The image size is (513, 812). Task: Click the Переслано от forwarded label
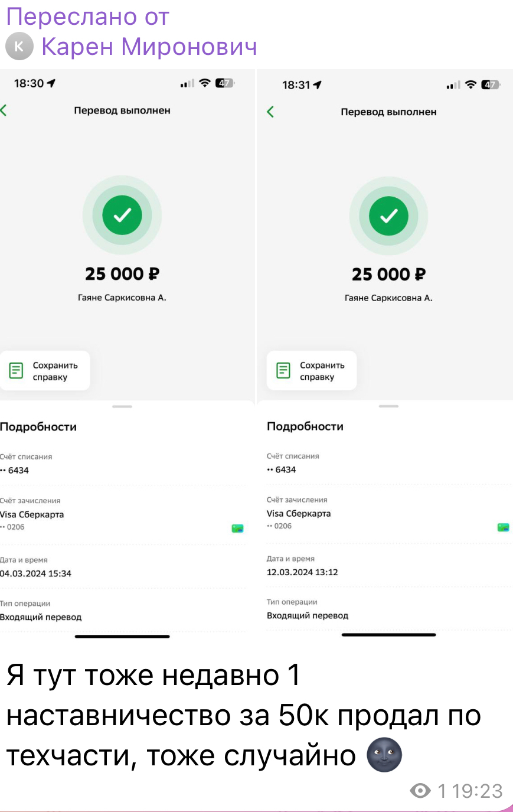(87, 17)
